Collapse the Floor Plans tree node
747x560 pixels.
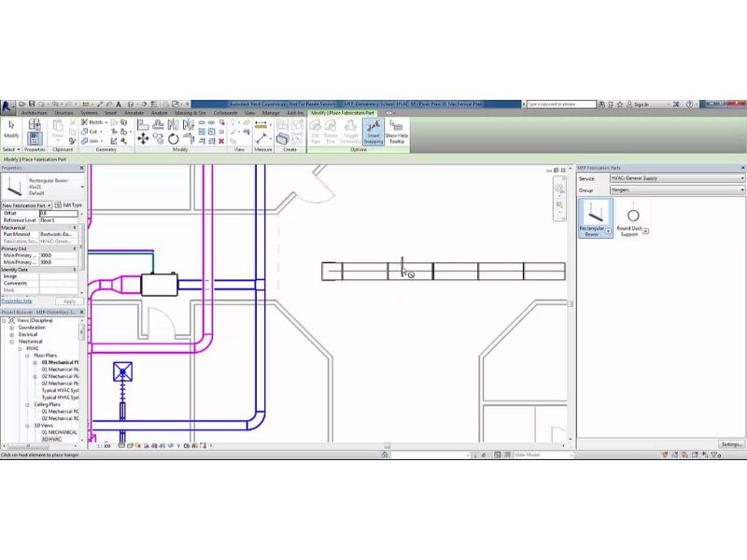[x=30, y=356]
